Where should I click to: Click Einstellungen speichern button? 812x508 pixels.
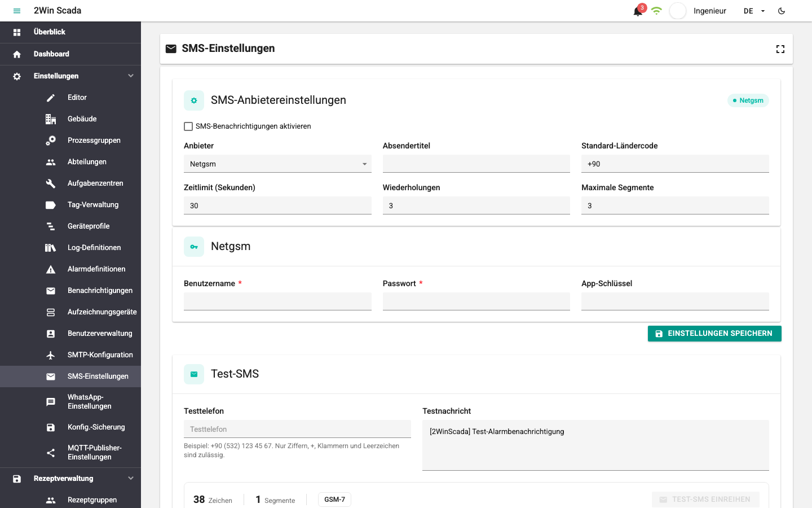click(714, 334)
